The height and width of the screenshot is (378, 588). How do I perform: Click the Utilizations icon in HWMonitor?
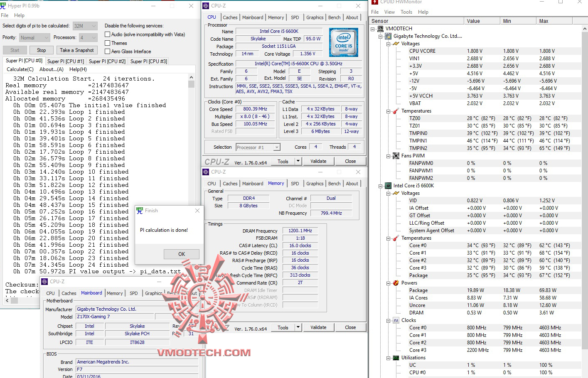[396, 358]
